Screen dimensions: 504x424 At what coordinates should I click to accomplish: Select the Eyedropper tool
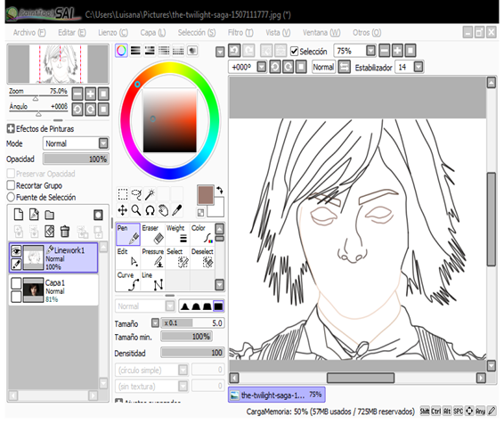click(x=177, y=210)
